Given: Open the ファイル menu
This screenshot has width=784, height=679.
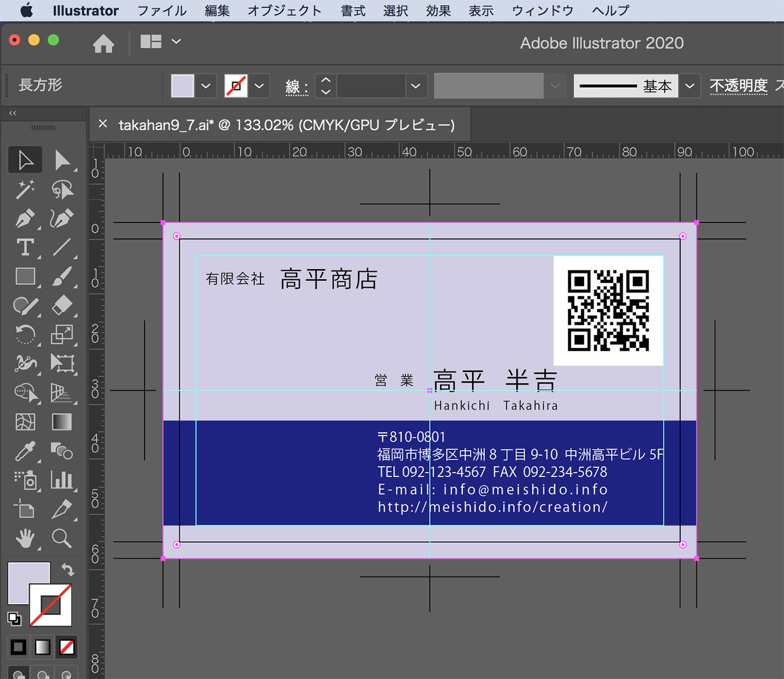Looking at the screenshot, I should 162,10.
